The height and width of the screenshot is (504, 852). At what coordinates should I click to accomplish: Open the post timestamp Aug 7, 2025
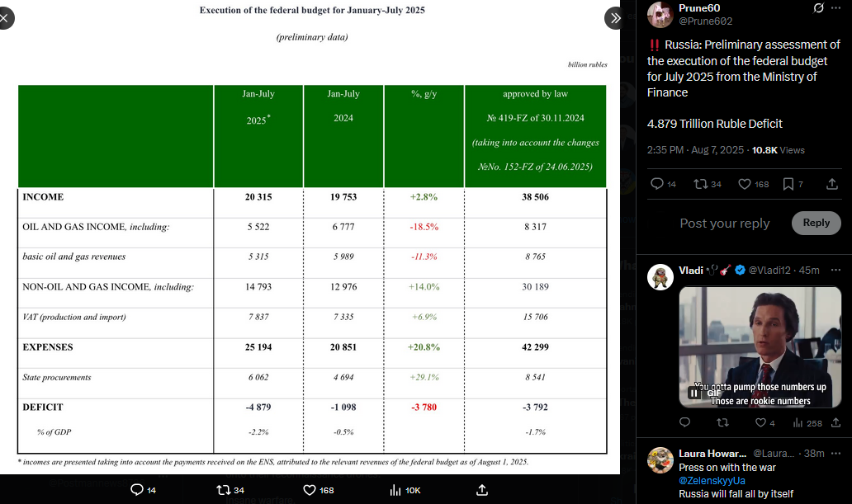click(x=695, y=150)
